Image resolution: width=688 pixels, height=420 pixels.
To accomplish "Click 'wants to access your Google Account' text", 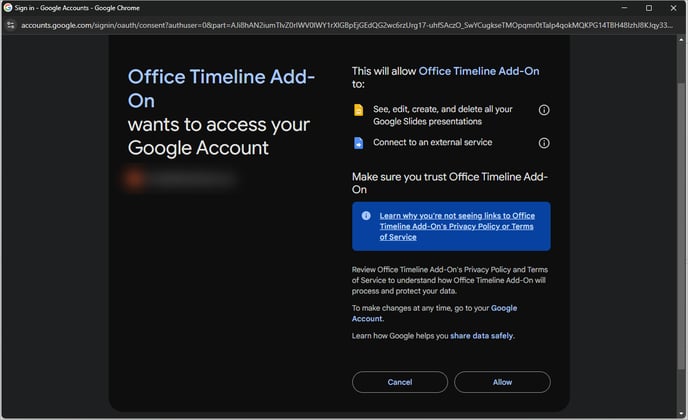I will 219,136.
